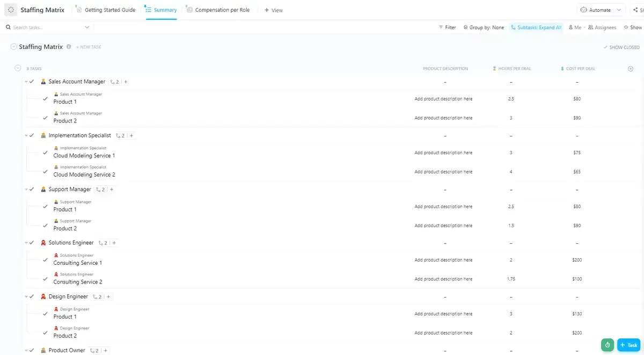Open the Automate dropdown arrow
Image resolution: width=644 pixels, height=355 pixels.
coord(619,10)
